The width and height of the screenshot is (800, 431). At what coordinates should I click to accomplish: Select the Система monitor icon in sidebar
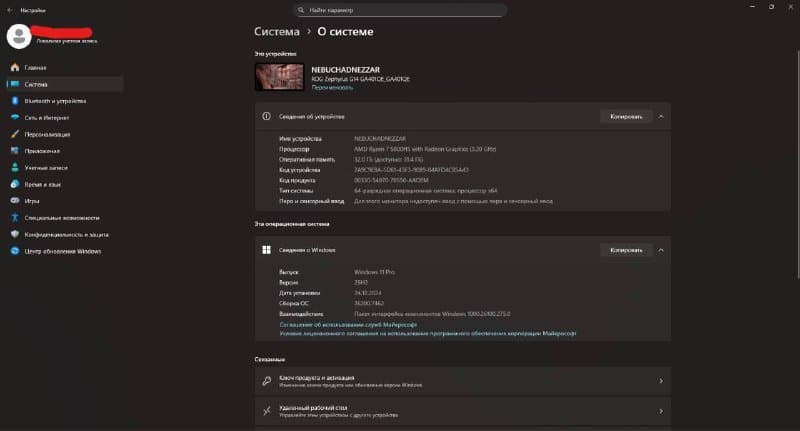pos(15,84)
